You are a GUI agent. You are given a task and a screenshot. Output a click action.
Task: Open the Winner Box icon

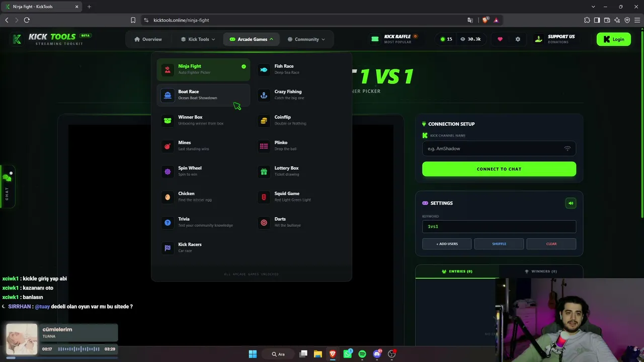(x=168, y=121)
